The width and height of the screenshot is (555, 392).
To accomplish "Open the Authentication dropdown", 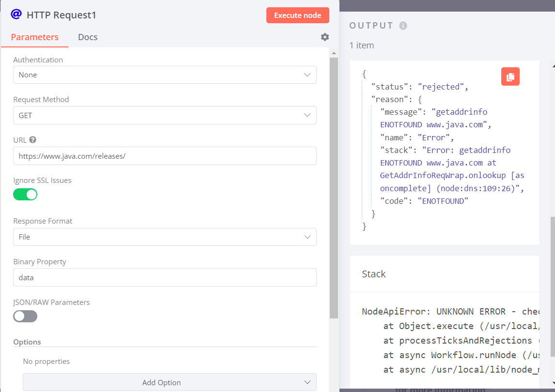I will (165, 75).
